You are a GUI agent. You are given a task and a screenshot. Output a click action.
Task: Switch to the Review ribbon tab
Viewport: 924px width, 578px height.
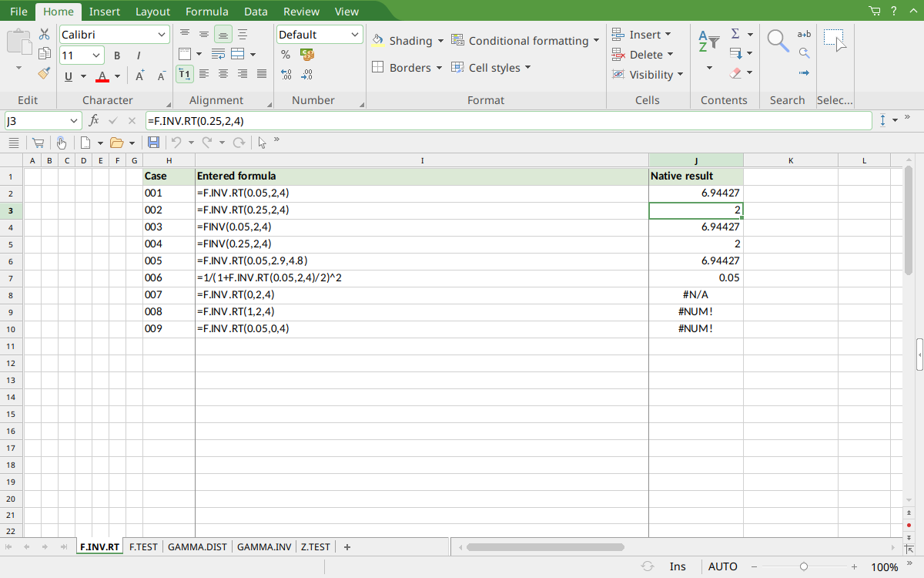click(301, 11)
